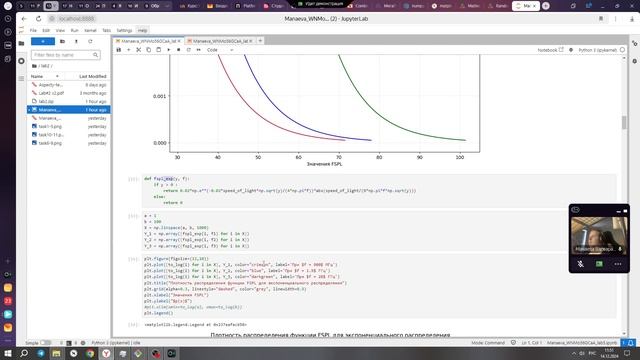The width and height of the screenshot is (640, 360).
Task: Select Python 3 (ipykernel) kernel name
Action: pyautogui.click(x=598, y=50)
